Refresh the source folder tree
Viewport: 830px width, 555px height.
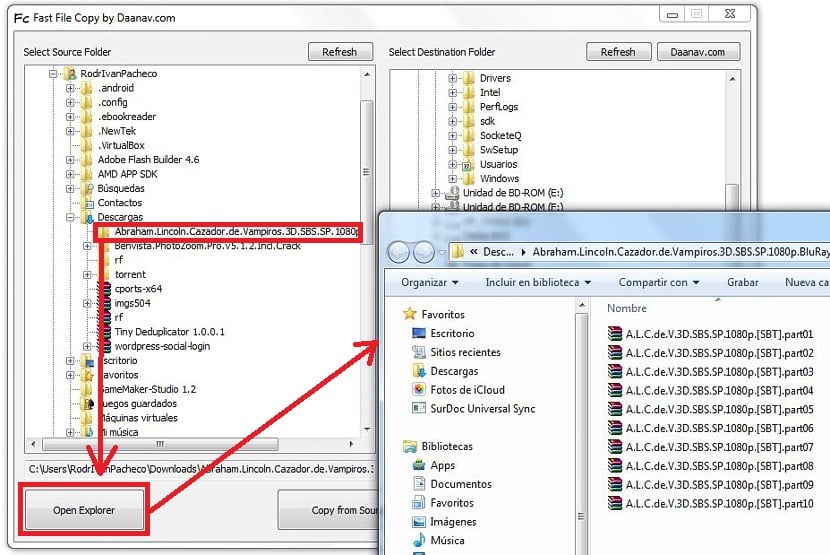[340, 52]
